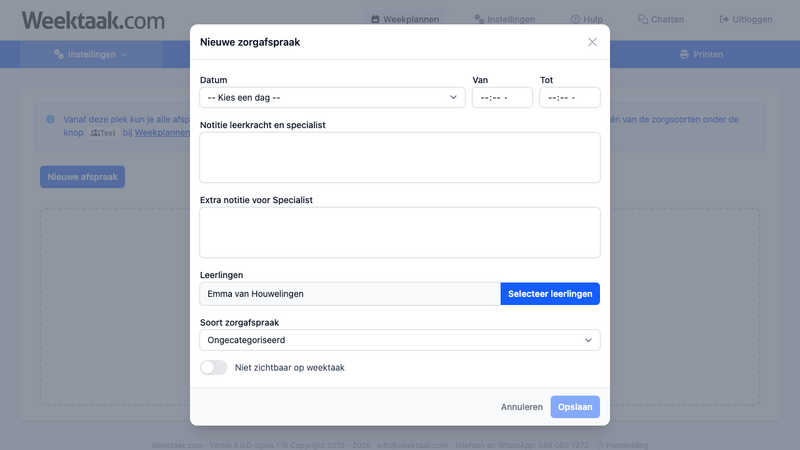Click Uitloggen to log out
Screen dimensions: 800x450
click(x=746, y=19)
